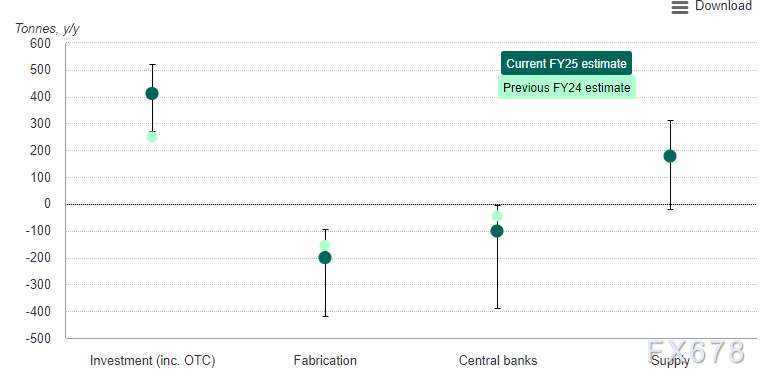
Task: Toggle the Current FY25 estimate legend
Action: pyautogui.click(x=566, y=64)
